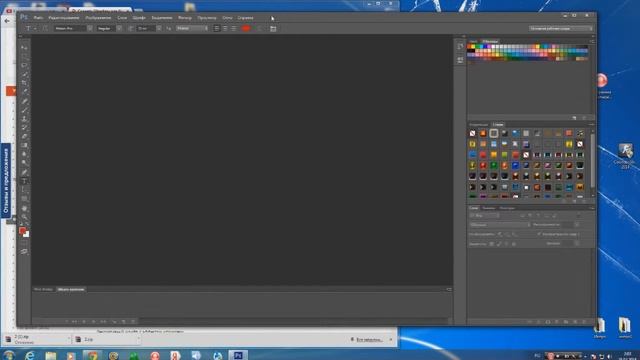Switch to the Коррекция tab

click(478, 124)
